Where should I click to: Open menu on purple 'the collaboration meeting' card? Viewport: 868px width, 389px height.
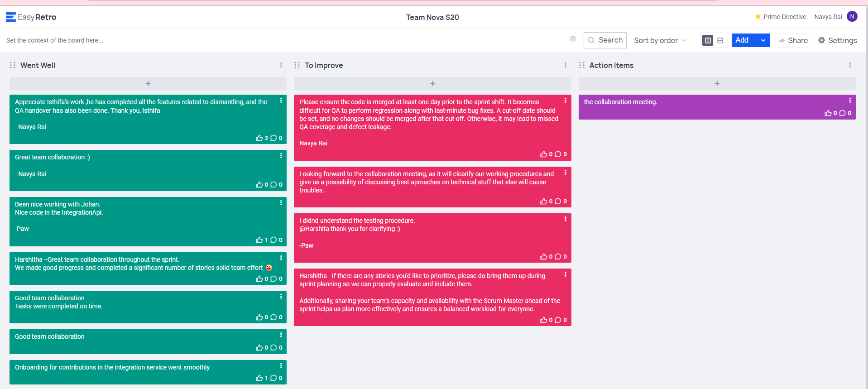[x=850, y=101]
